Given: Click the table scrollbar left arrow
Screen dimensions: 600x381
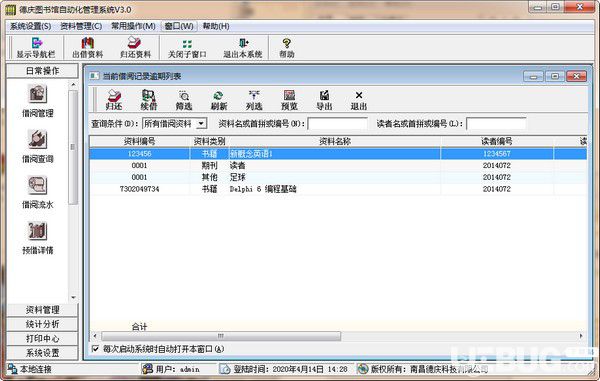Looking at the screenshot, I should point(95,336).
